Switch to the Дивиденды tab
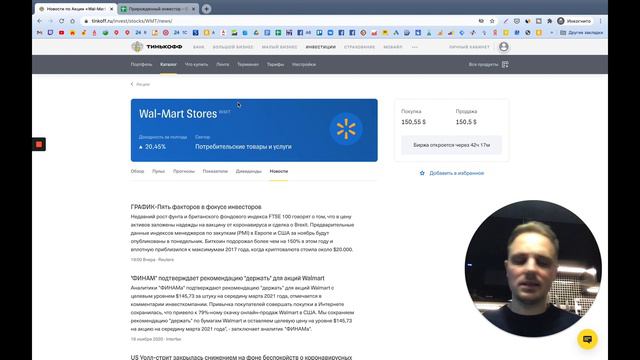Viewport: 640px width, 360px height. coord(249,171)
